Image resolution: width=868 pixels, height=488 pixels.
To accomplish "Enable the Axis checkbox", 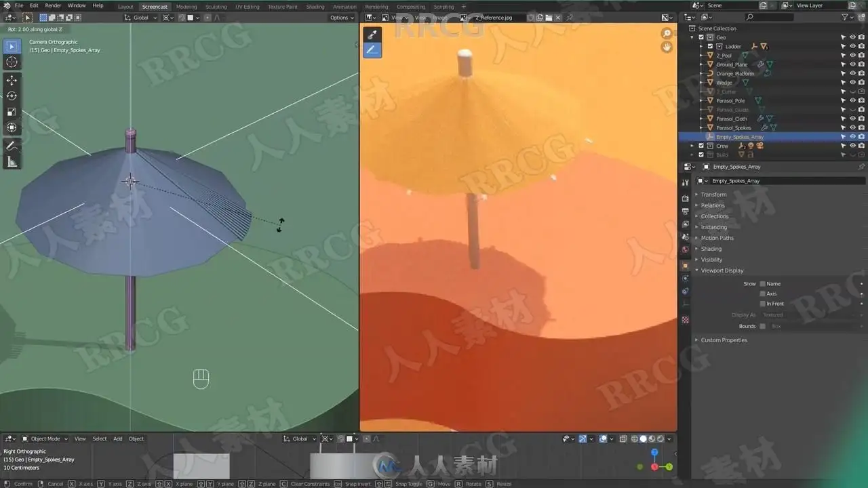I will (x=762, y=293).
